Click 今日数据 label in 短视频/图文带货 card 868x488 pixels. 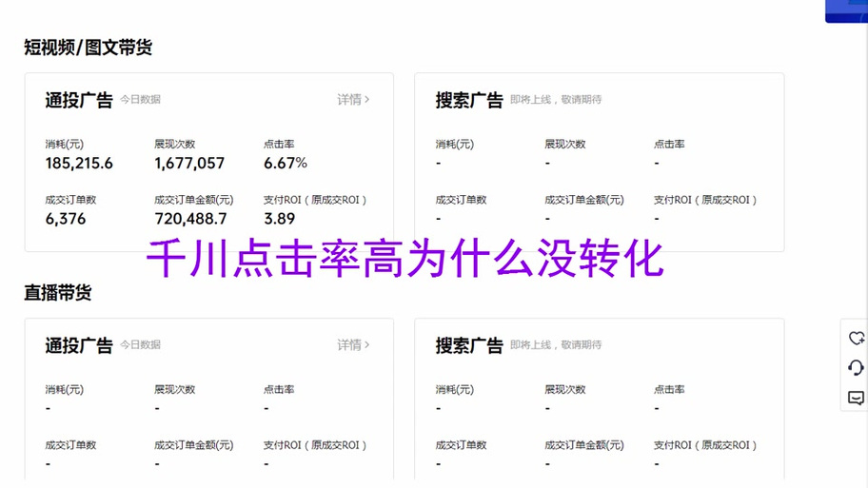[141, 100]
